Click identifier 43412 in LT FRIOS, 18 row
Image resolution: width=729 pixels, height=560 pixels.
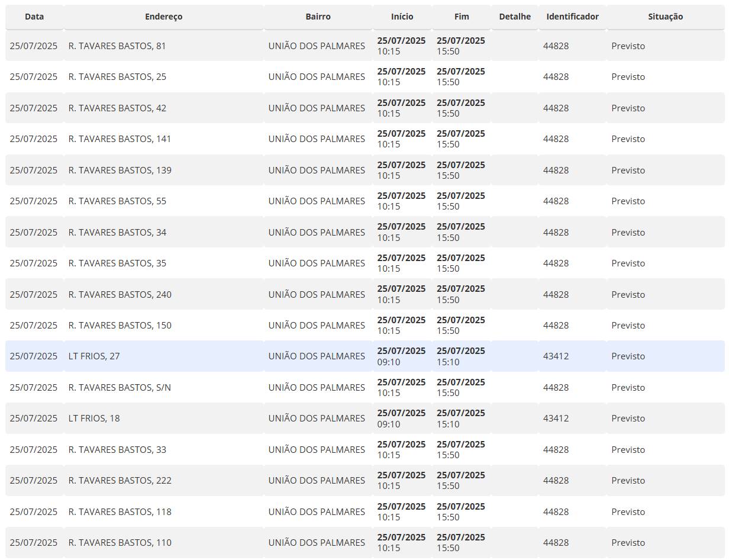click(556, 418)
